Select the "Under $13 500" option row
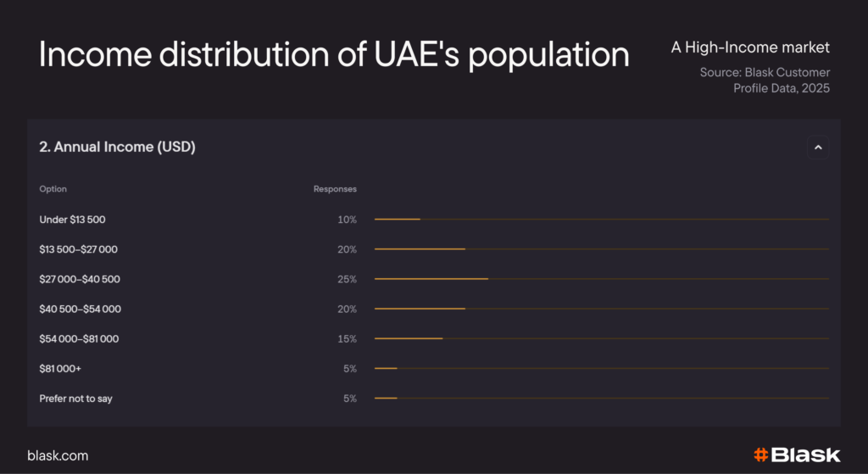 [72, 220]
